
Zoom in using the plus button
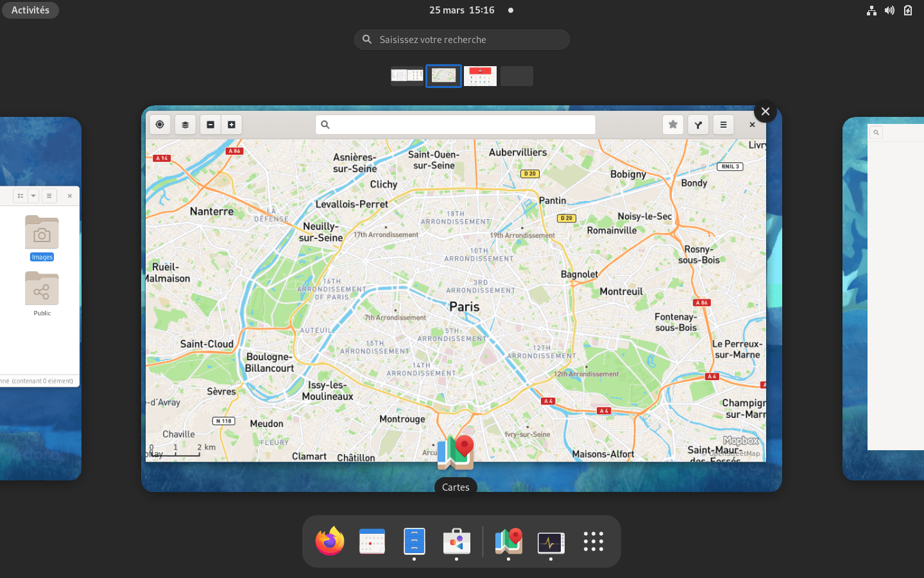[232, 125]
